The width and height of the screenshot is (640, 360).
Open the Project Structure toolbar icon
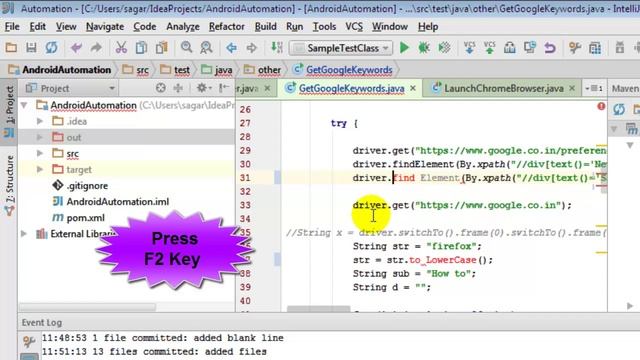(595, 48)
